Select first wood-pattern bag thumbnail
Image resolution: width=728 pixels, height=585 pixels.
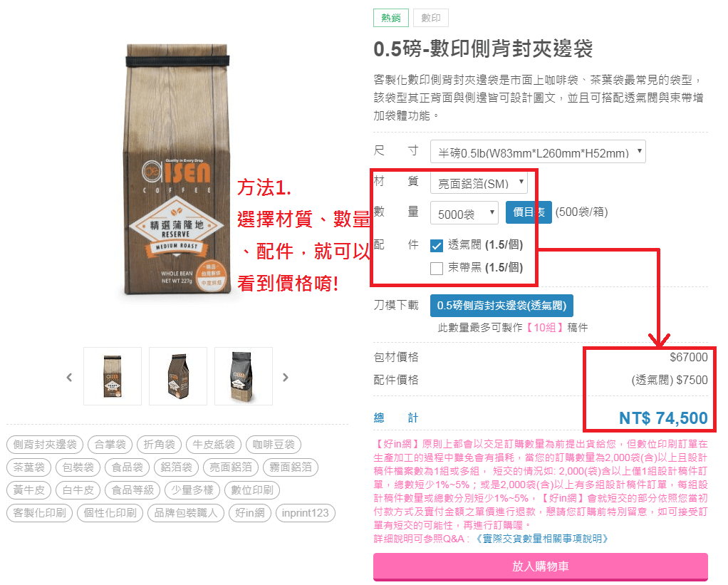pyautogui.click(x=113, y=376)
